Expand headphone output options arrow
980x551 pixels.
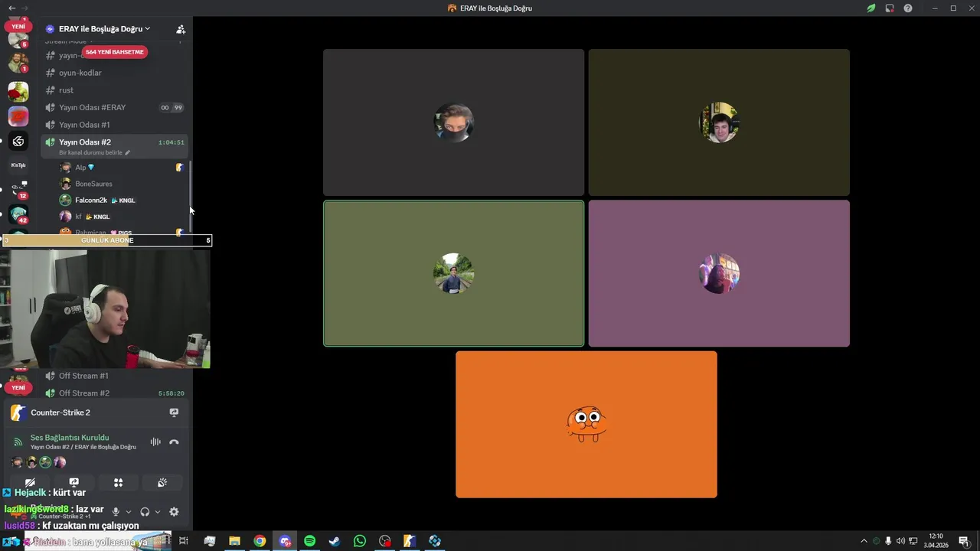(x=158, y=512)
